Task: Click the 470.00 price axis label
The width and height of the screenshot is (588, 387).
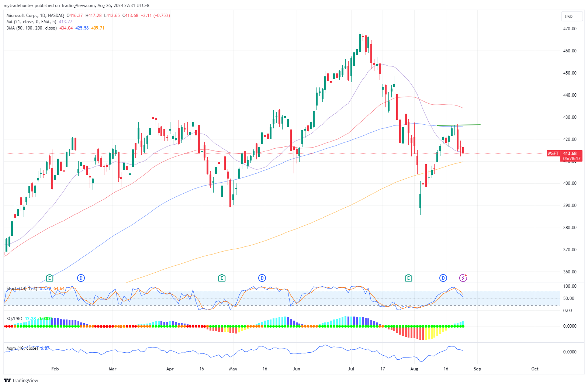Action: click(570, 29)
